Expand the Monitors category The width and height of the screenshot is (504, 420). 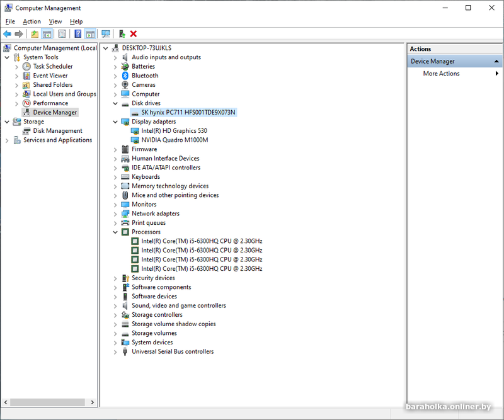coord(115,205)
